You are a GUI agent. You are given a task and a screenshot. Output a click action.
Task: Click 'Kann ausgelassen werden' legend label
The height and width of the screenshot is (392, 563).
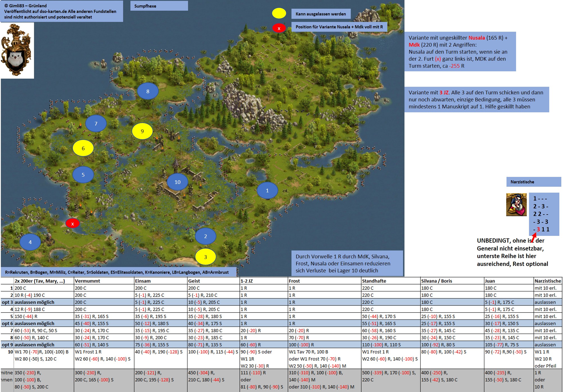click(321, 14)
